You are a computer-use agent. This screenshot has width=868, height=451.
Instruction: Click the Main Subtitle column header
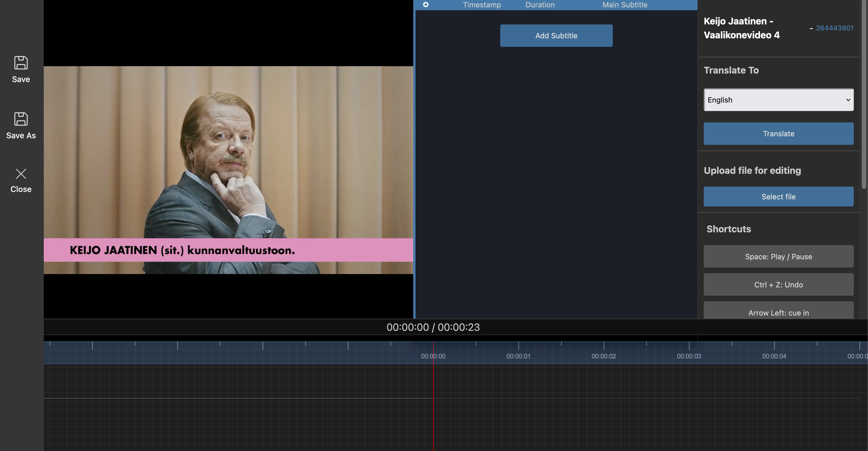[625, 5]
